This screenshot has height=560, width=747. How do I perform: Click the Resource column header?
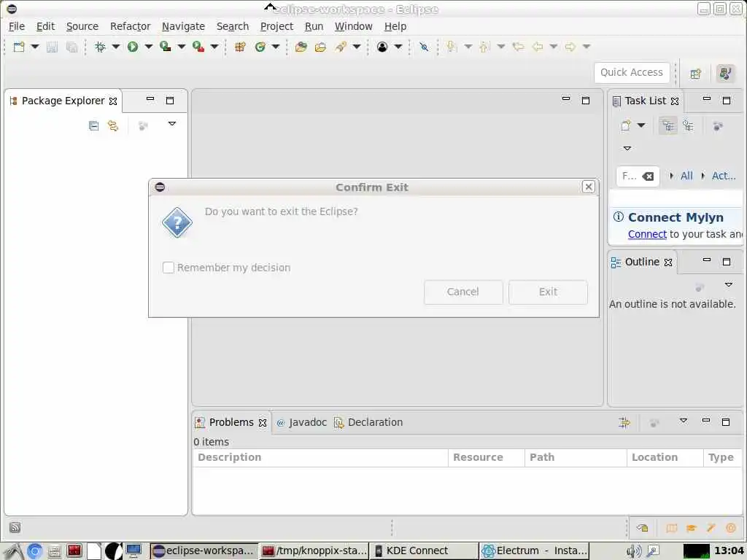coord(487,458)
